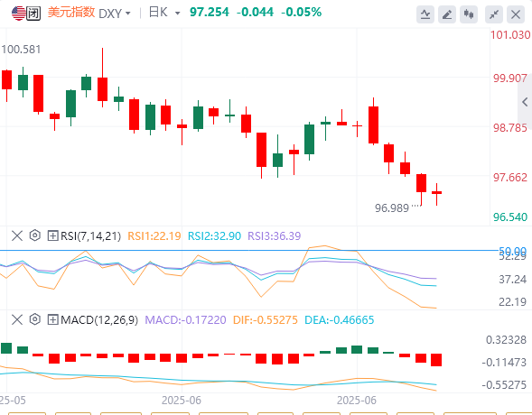
Task: Select the pencil drawing tool
Action: pos(447,14)
